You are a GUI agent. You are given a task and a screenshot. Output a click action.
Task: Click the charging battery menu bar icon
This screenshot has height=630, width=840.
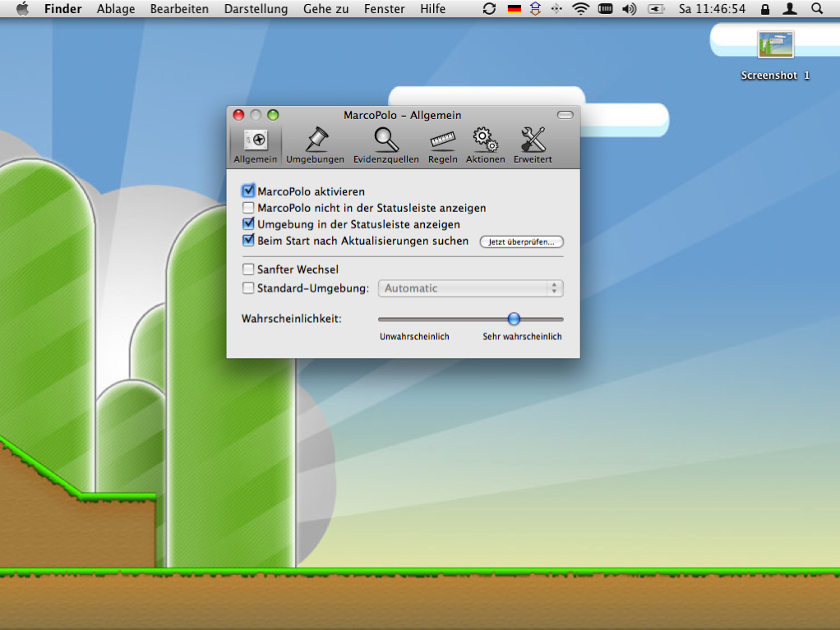point(656,8)
